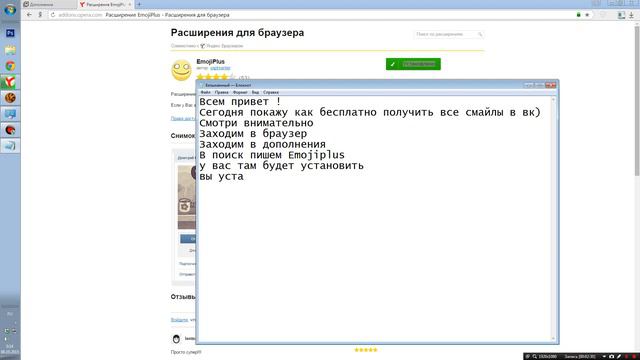Click the EmojiPlus author link

[220, 68]
